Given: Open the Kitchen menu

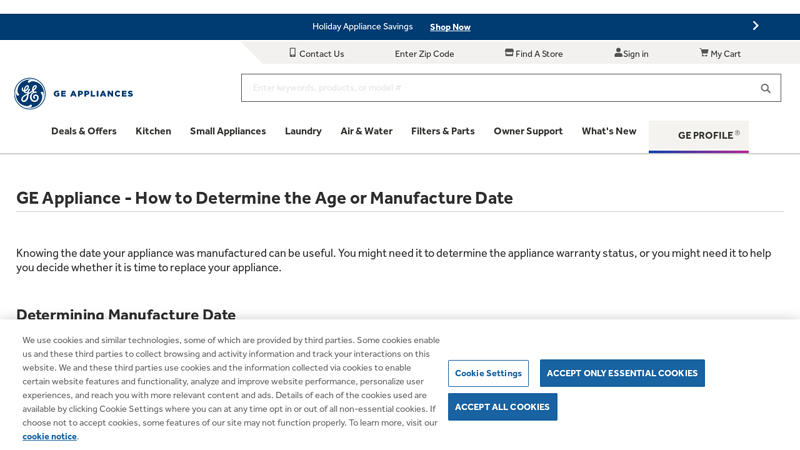Looking at the screenshot, I should [153, 131].
